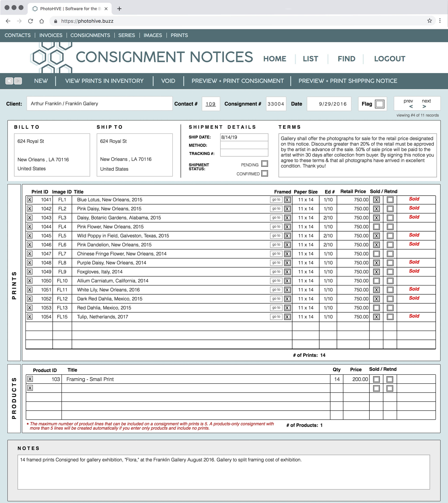This screenshot has height=503, width=448.
Task: Toggle the Flag checkbox
Action: point(379,104)
